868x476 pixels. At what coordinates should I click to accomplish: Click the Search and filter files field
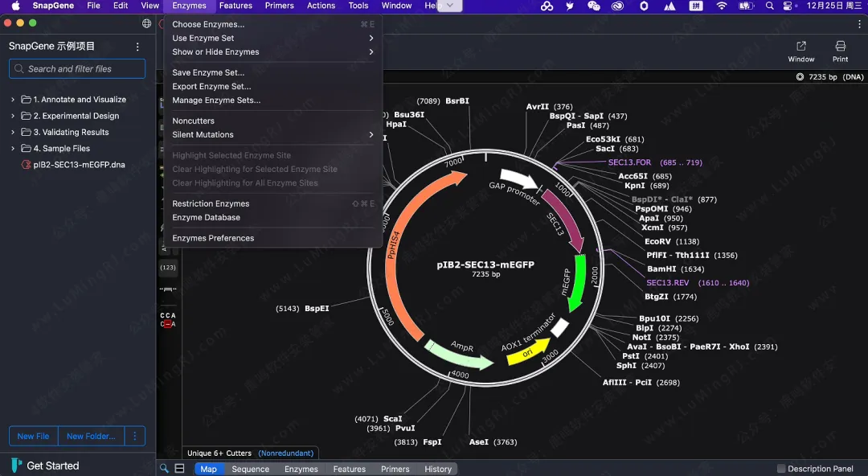click(77, 69)
